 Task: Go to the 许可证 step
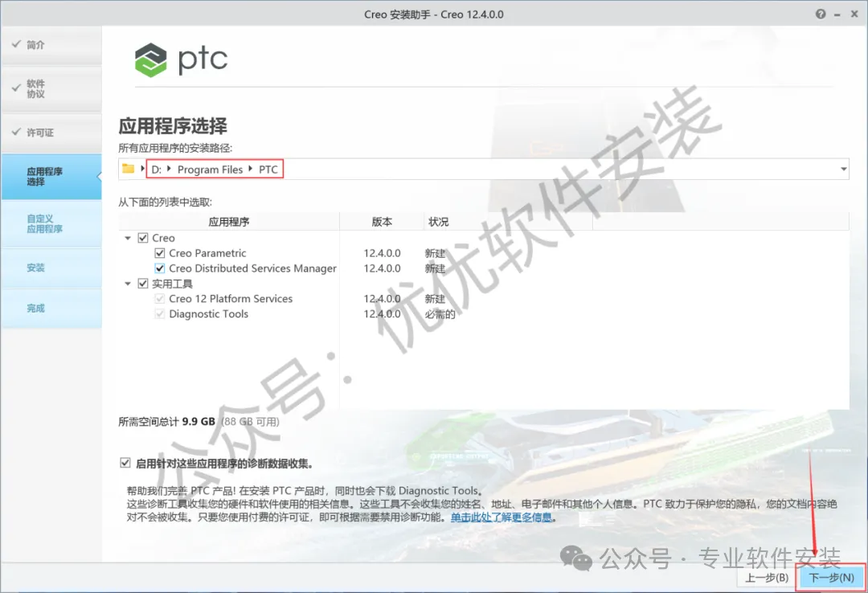(x=51, y=133)
